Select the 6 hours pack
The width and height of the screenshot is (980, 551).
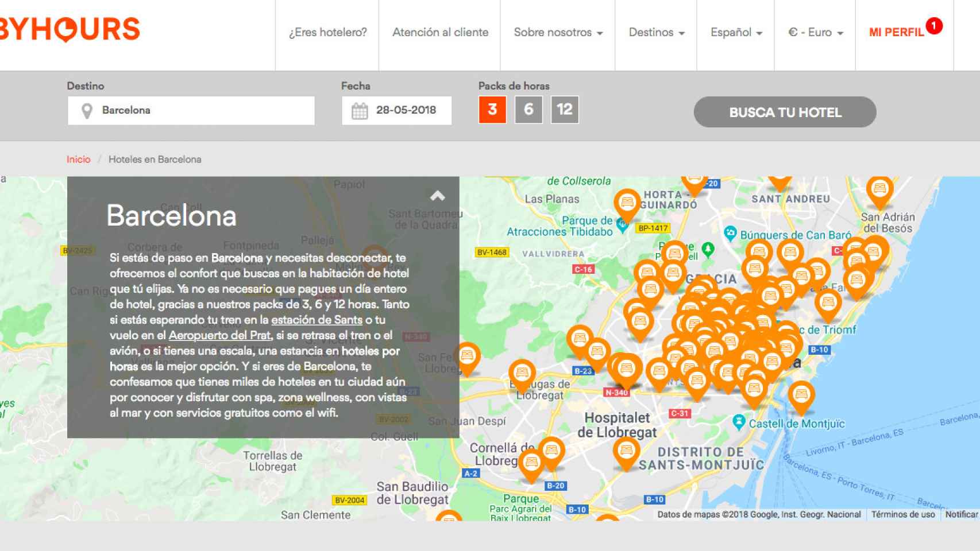528,109
